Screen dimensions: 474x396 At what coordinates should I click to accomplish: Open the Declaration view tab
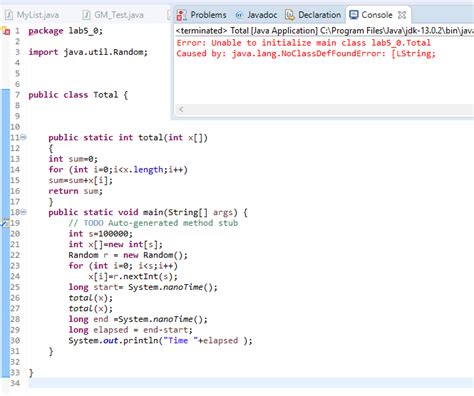click(x=313, y=15)
